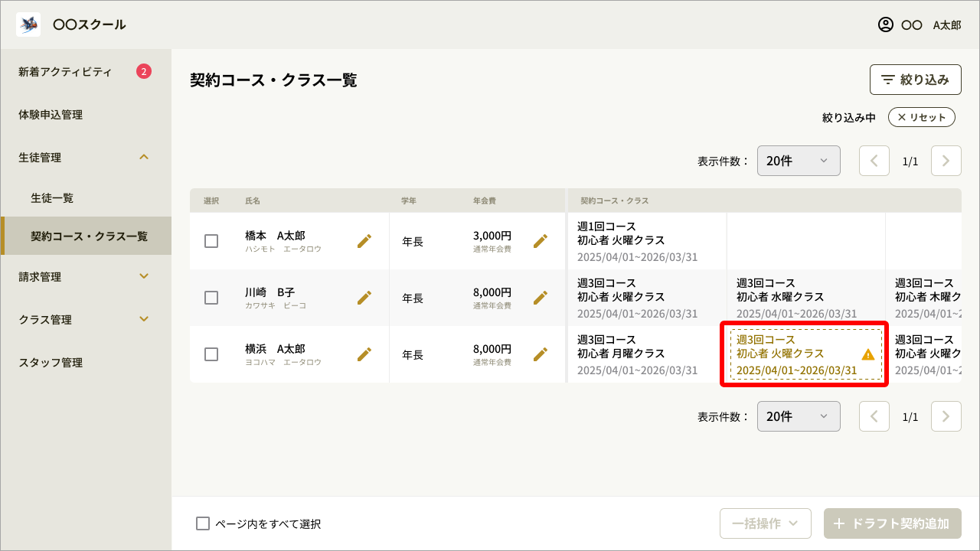Screen dimensions: 980x551
Task: Click the school logo icon in header
Action: pyautogui.click(x=28, y=24)
